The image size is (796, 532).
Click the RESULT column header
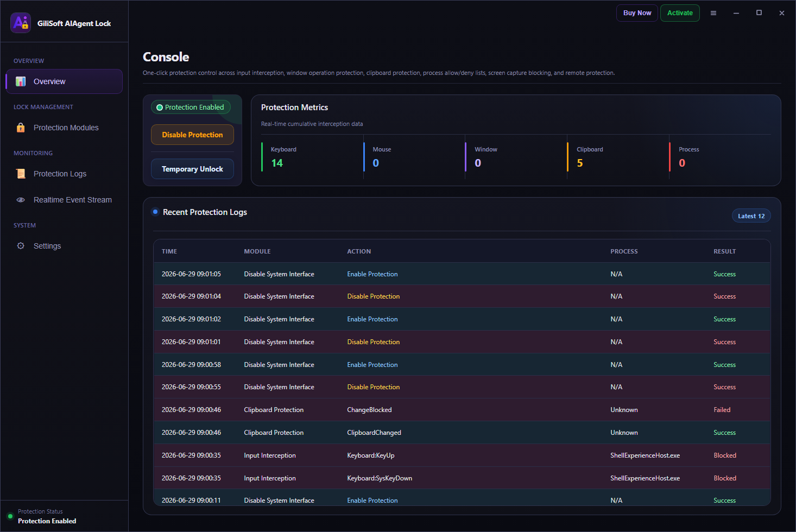[725, 251]
